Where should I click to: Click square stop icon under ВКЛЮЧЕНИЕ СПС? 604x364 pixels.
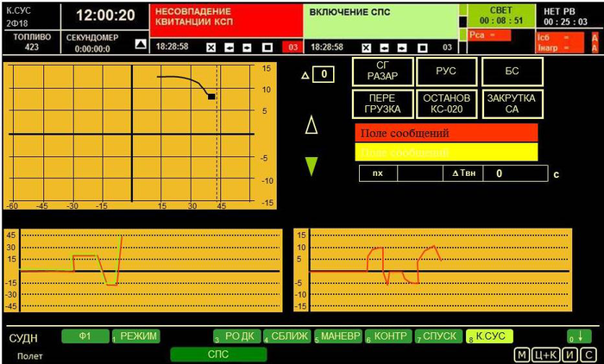point(420,47)
